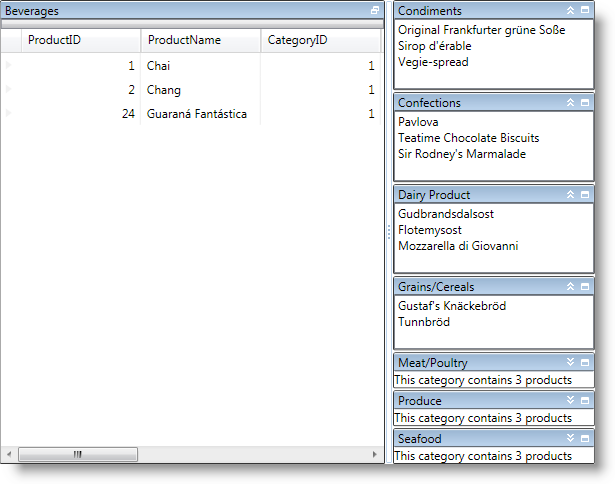Screen dimensions: 615x484
Task: Collapse the Confections tile with chevron
Action: pyautogui.click(x=570, y=103)
